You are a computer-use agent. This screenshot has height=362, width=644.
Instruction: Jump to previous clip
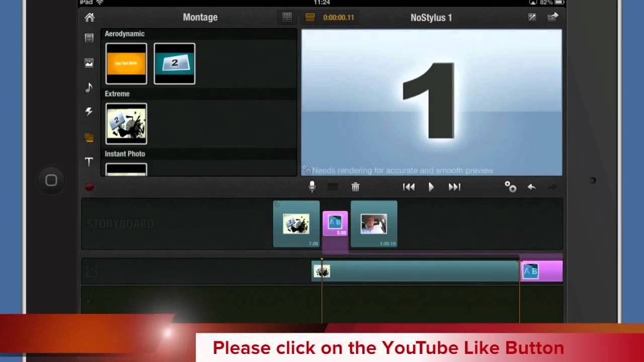(409, 187)
